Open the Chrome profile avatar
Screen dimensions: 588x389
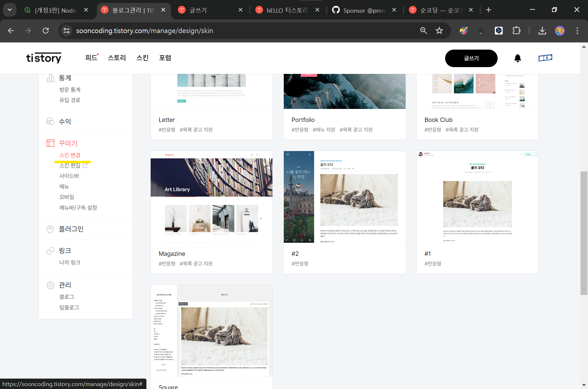(559, 30)
